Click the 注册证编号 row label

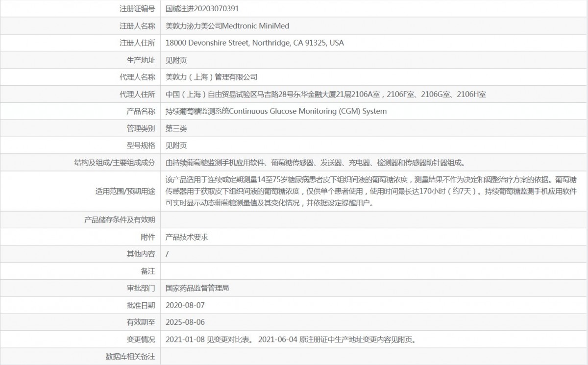(x=137, y=8)
